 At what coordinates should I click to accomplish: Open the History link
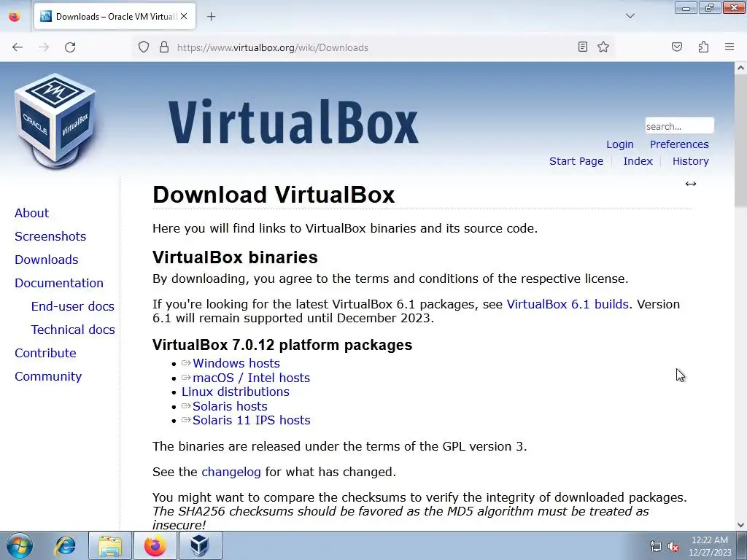tap(690, 161)
